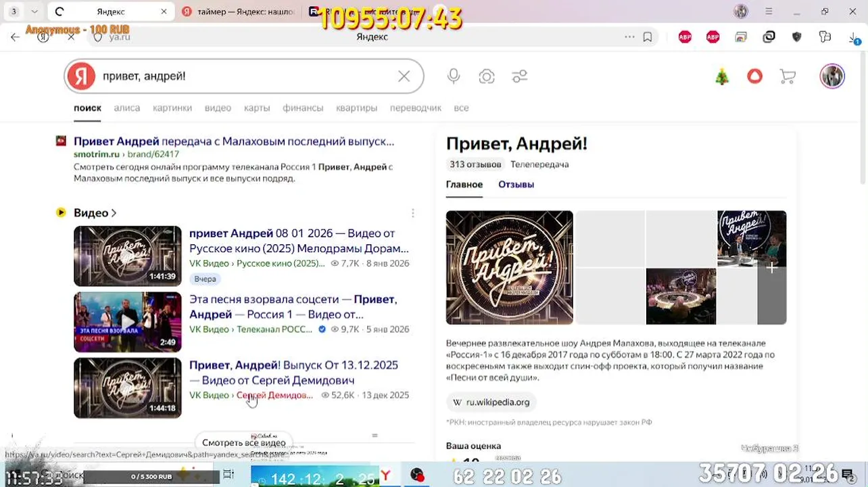This screenshot has width=868, height=487.
Task: Open search settings sliders icon
Action: tap(519, 76)
